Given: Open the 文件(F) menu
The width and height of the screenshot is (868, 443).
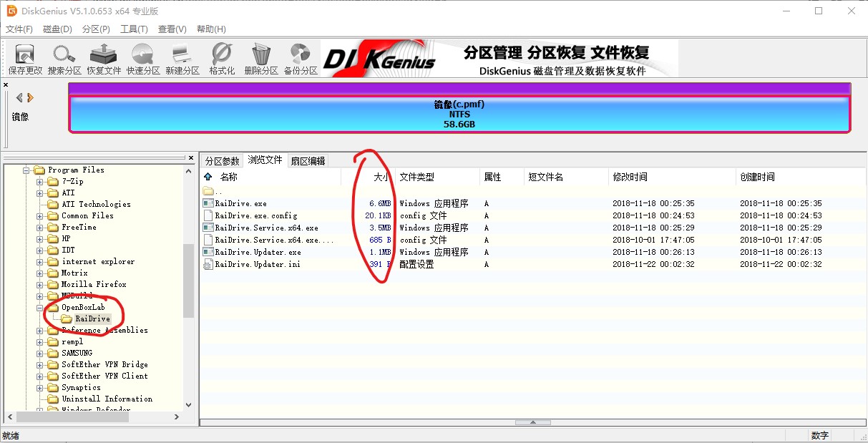Looking at the screenshot, I should point(19,29).
